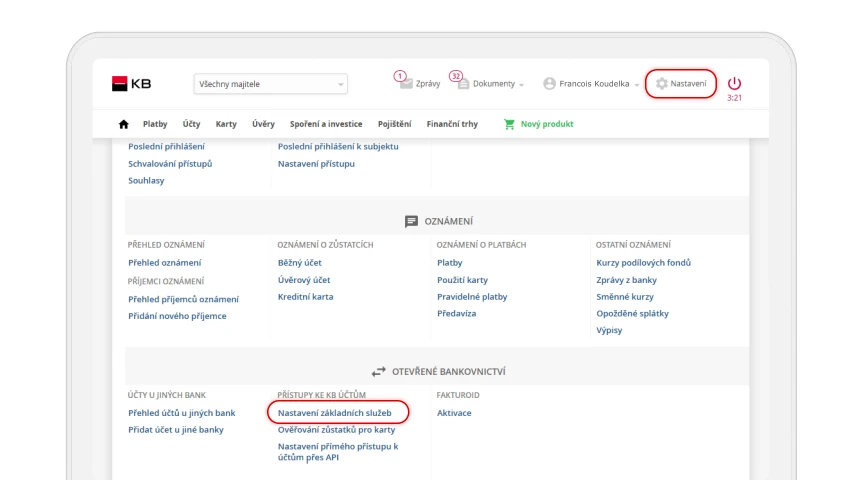Open Přehled oznámení link

(164, 263)
